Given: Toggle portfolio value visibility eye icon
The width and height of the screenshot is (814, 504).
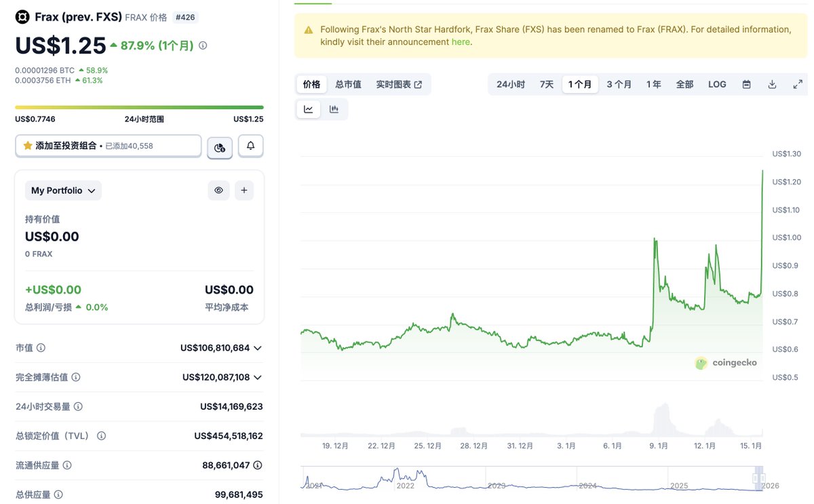Looking at the screenshot, I should tap(218, 191).
